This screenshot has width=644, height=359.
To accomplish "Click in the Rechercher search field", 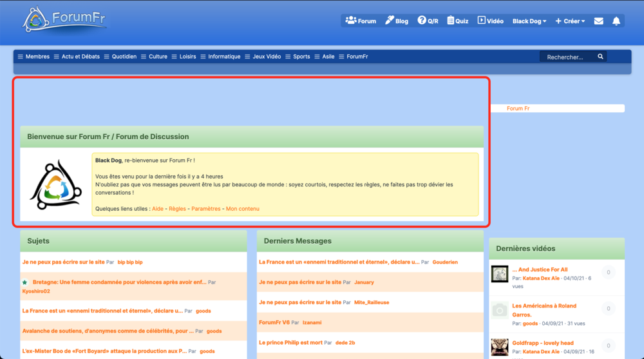I will pos(567,57).
